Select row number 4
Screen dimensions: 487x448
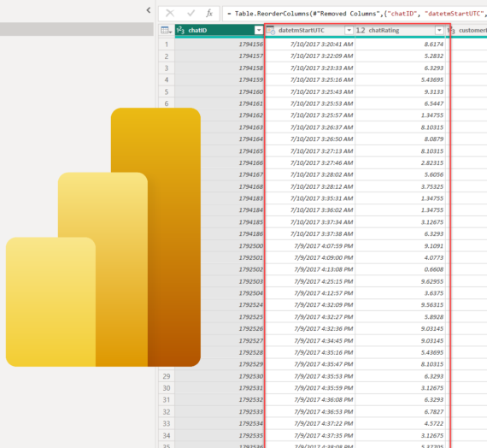(x=167, y=80)
